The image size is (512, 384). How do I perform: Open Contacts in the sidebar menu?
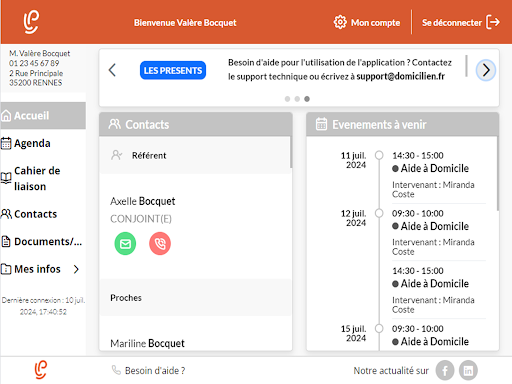pyautogui.click(x=43, y=214)
